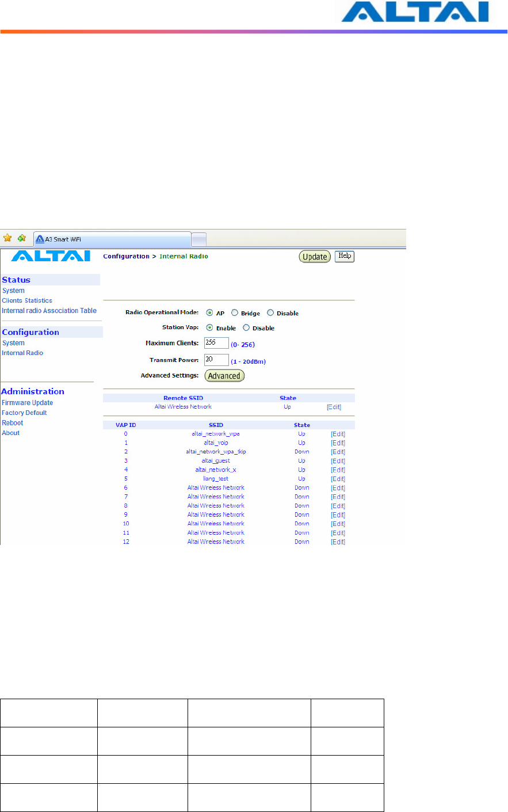The image size is (508, 812).
Task: Click the VAP ID column header
Action: 126,425
